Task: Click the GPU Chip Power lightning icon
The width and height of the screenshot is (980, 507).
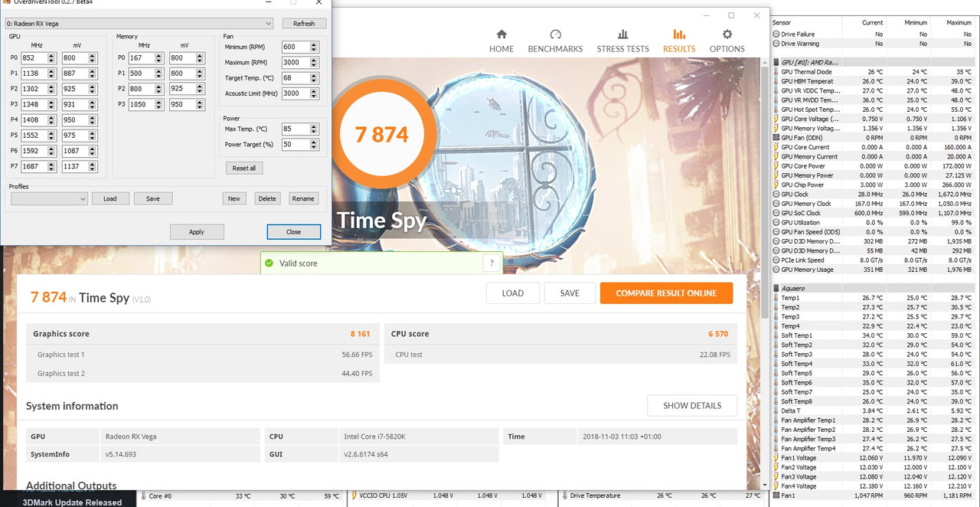Action: click(x=776, y=185)
